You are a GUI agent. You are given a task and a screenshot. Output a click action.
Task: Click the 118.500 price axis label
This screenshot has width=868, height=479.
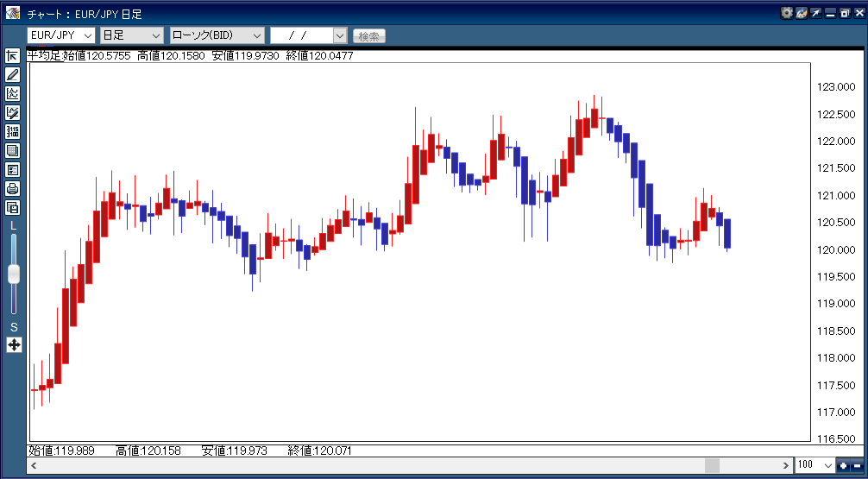click(x=836, y=331)
